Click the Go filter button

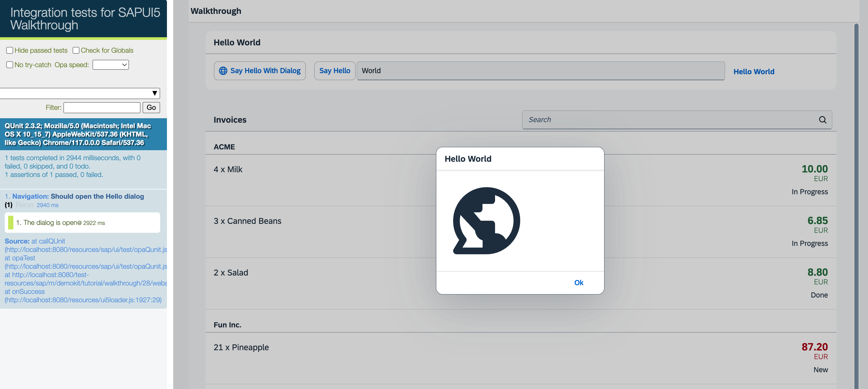[x=151, y=107]
